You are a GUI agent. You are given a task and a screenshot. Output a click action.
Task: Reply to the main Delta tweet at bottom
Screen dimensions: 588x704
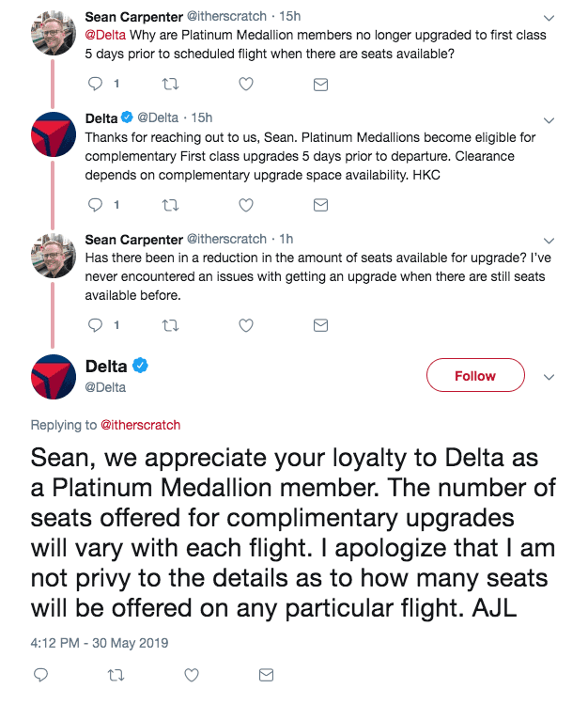pos(39,675)
